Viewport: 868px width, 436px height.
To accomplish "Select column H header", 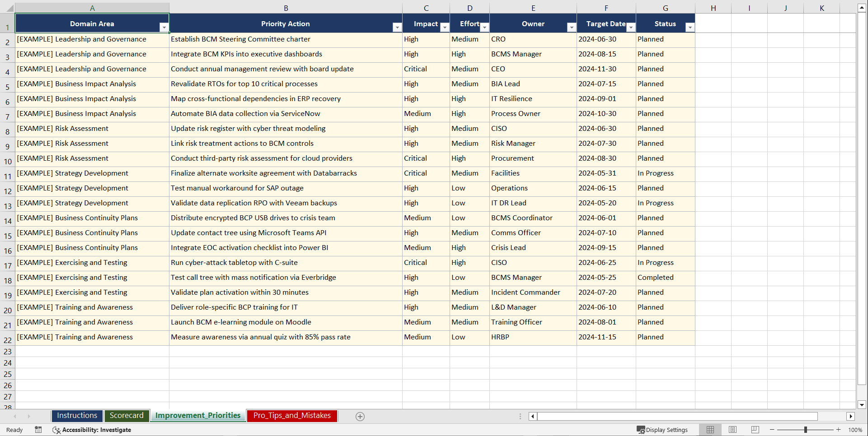I will pyautogui.click(x=713, y=8).
